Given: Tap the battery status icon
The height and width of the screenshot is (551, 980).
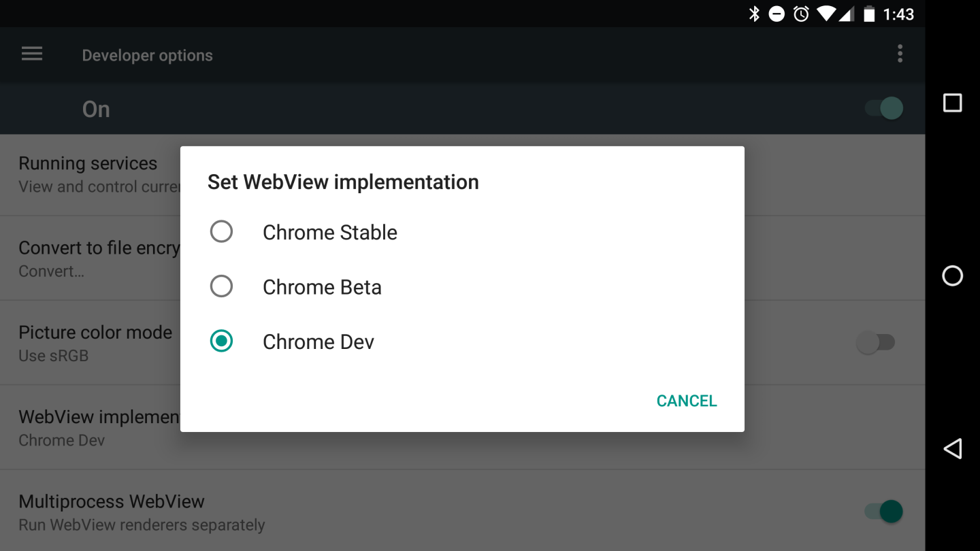Looking at the screenshot, I should [x=869, y=14].
